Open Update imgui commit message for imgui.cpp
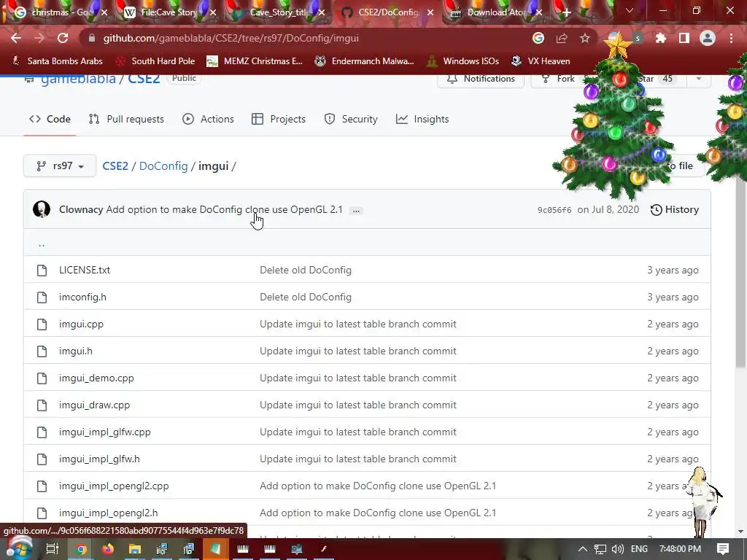 357,324
